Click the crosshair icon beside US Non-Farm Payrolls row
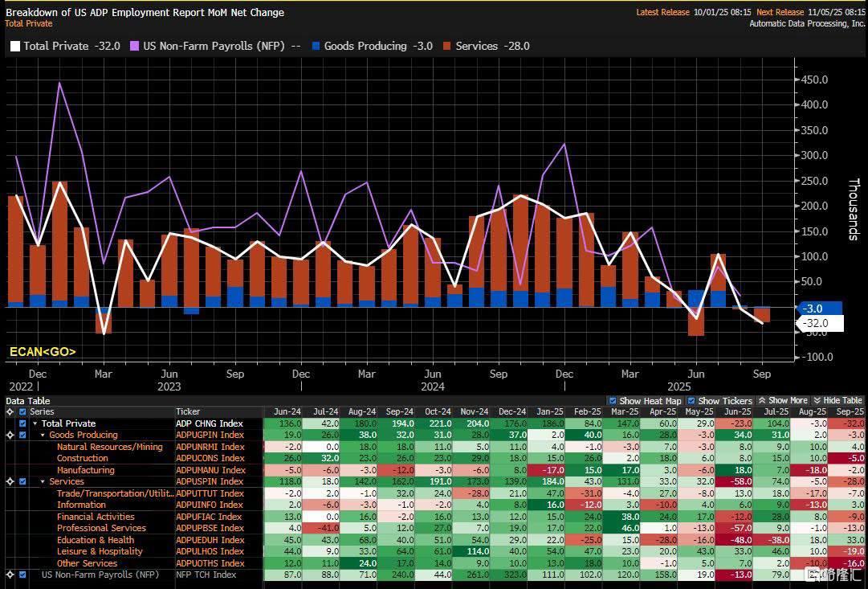 coord(10,575)
